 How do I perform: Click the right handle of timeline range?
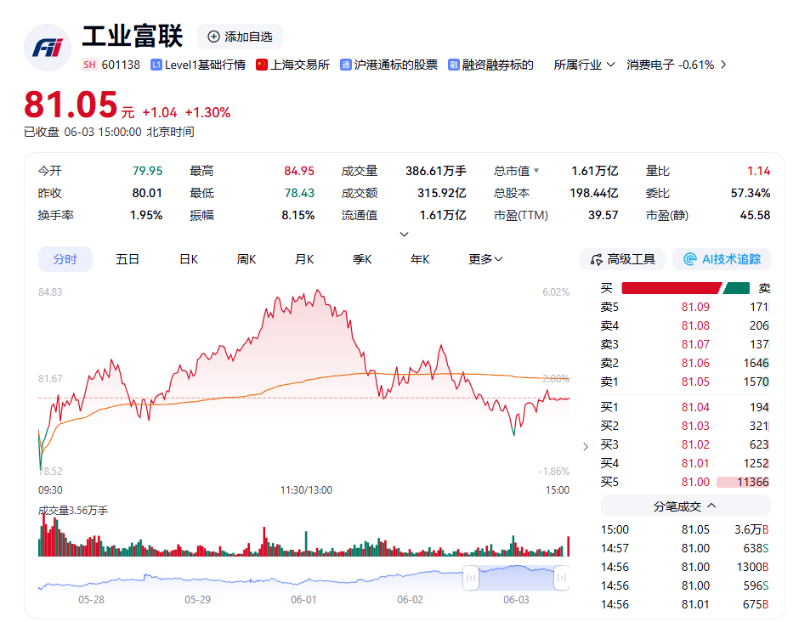(562, 578)
